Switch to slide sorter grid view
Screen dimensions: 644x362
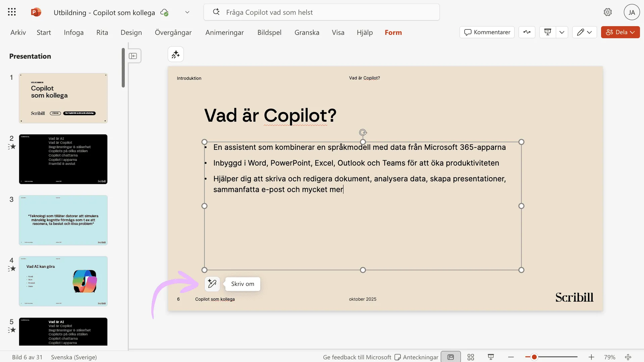click(471, 357)
